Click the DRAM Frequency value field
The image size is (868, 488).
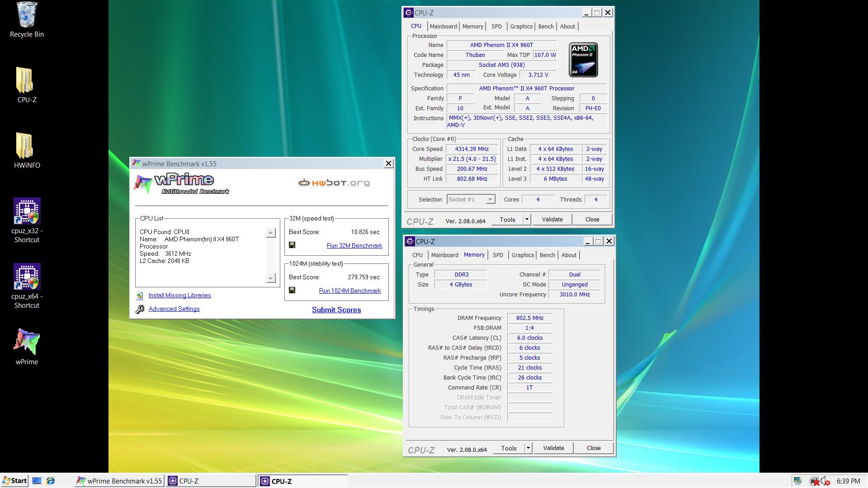pyautogui.click(x=529, y=318)
